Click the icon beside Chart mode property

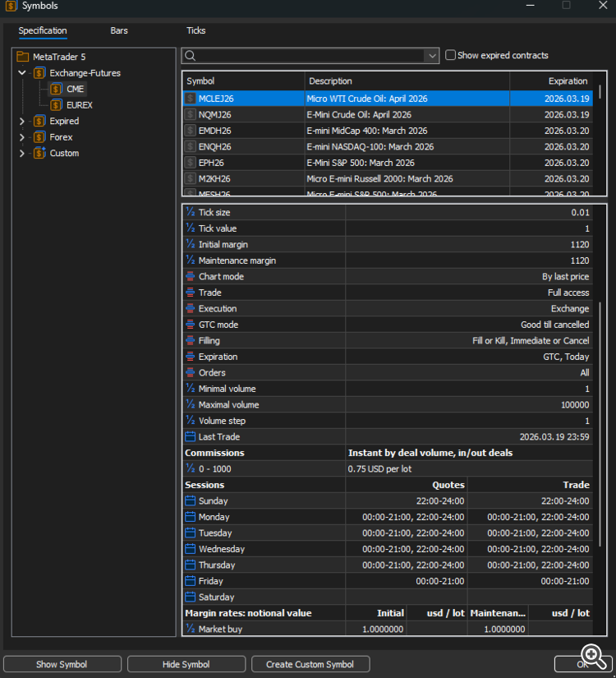point(191,277)
